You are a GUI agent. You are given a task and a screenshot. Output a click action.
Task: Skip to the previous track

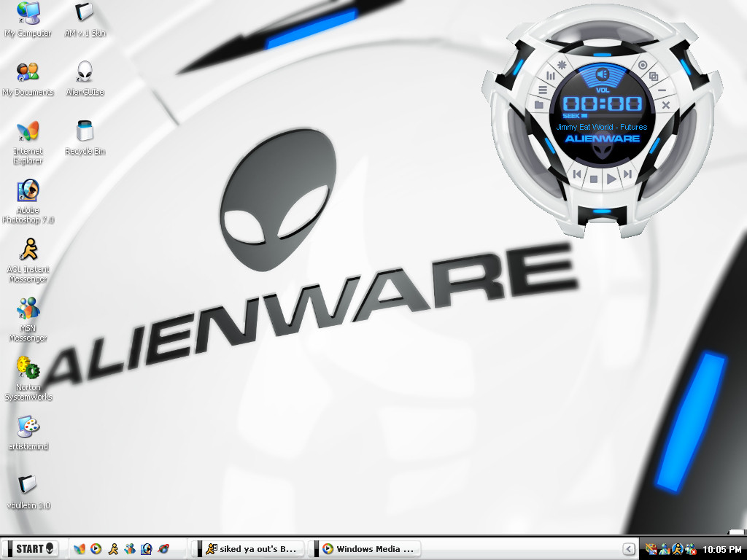coord(577,174)
